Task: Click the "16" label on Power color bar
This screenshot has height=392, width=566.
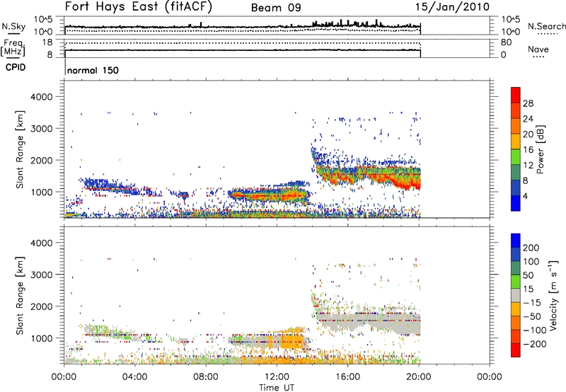Action: pyautogui.click(x=528, y=150)
